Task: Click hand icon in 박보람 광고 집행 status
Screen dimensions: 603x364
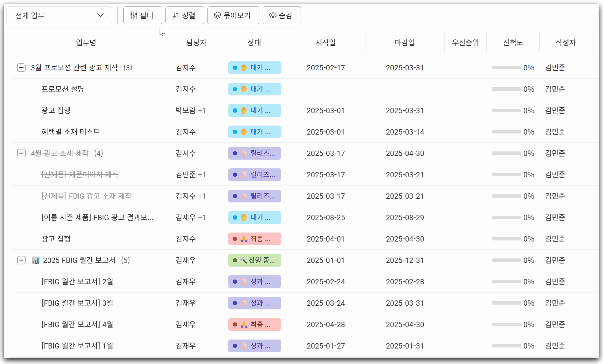Action: click(244, 110)
